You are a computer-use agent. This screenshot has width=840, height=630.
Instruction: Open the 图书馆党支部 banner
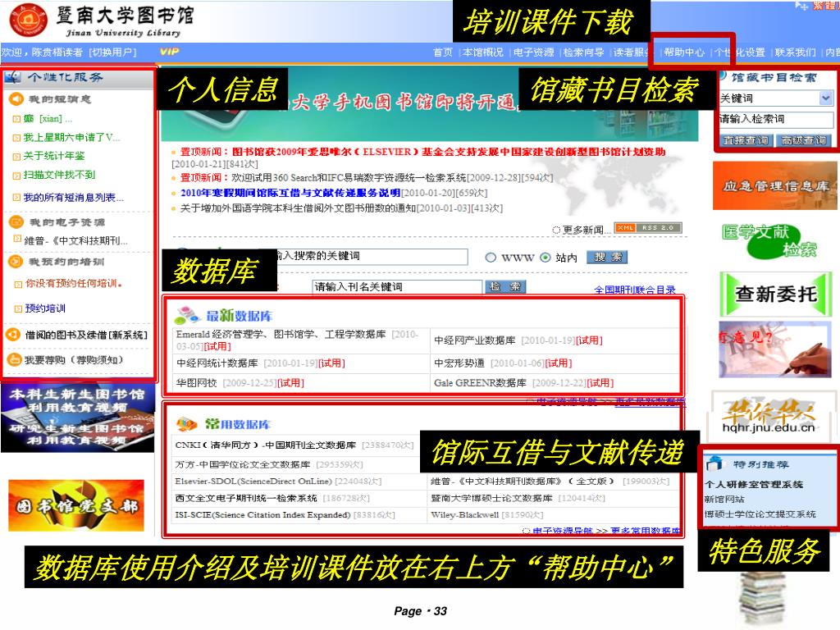click(76, 505)
